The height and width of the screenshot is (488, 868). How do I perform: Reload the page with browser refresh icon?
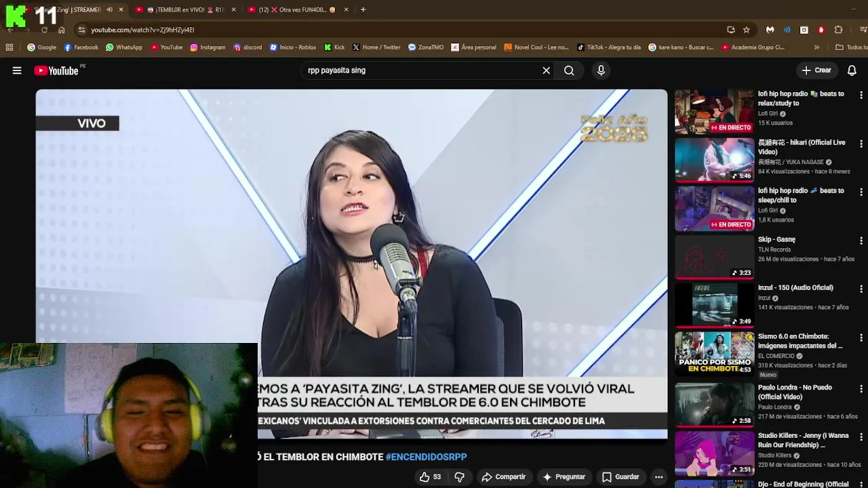click(x=44, y=30)
